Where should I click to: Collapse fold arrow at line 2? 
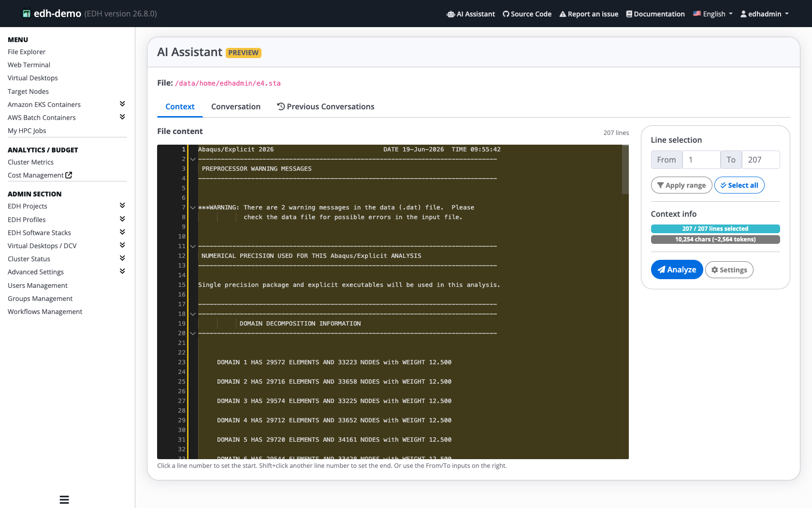point(193,159)
